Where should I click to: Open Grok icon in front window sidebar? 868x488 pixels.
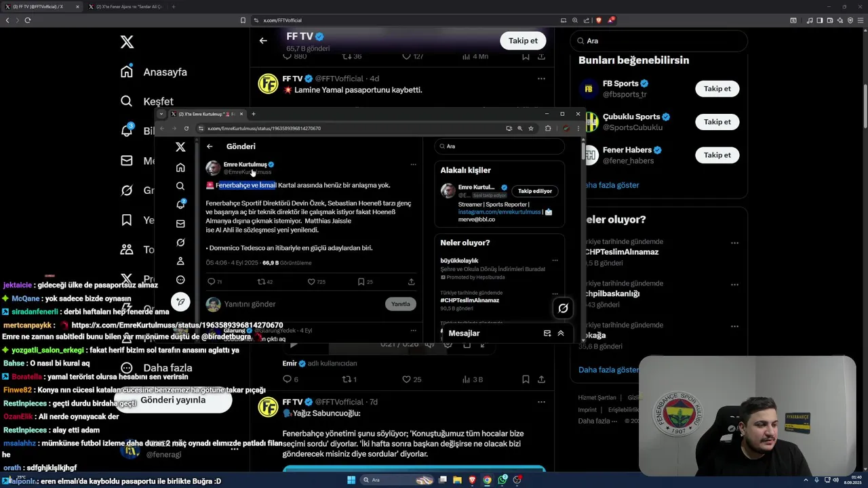pos(180,243)
